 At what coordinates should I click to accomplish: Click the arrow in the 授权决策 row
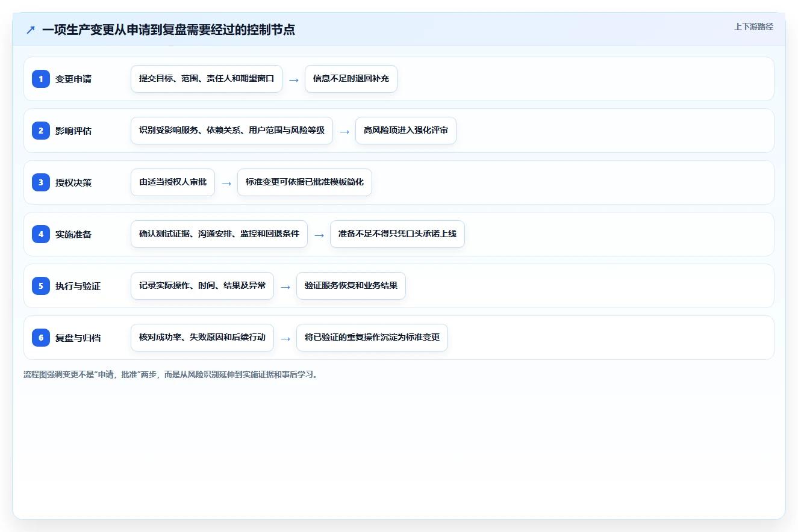[226, 183]
